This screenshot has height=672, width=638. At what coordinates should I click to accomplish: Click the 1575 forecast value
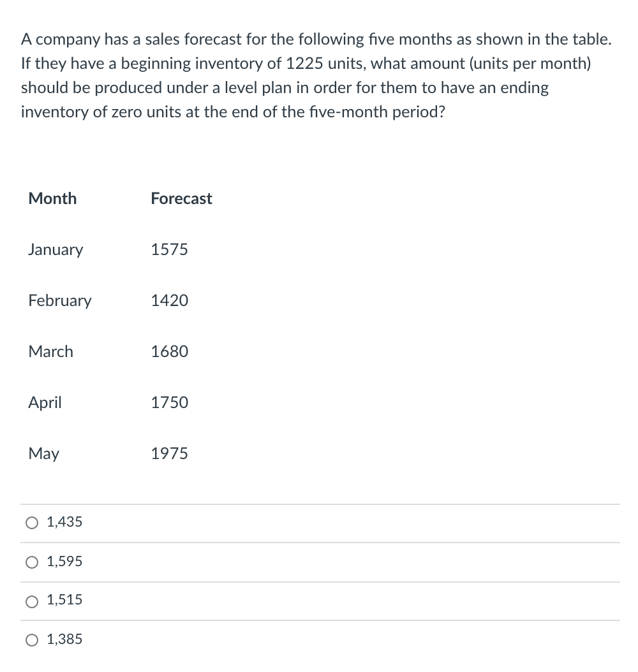point(169,249)
